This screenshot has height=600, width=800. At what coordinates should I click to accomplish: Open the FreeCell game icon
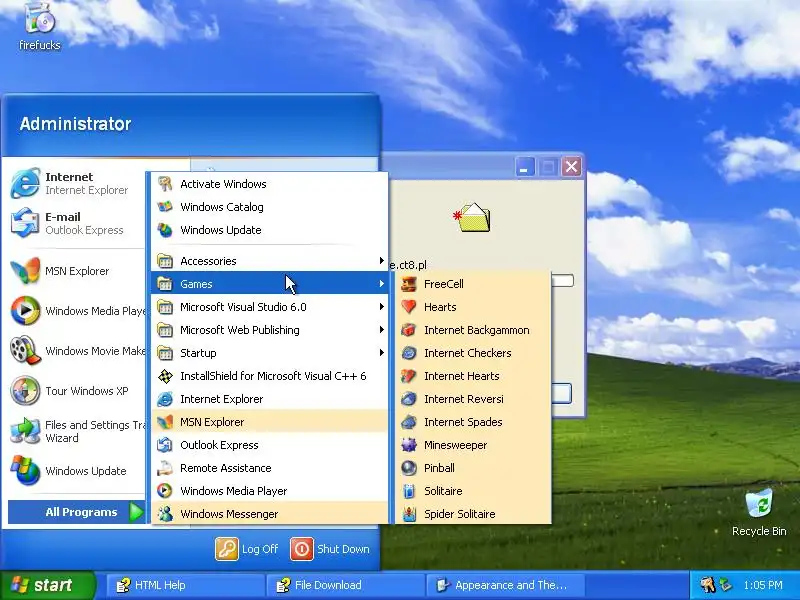click(409, 284)
